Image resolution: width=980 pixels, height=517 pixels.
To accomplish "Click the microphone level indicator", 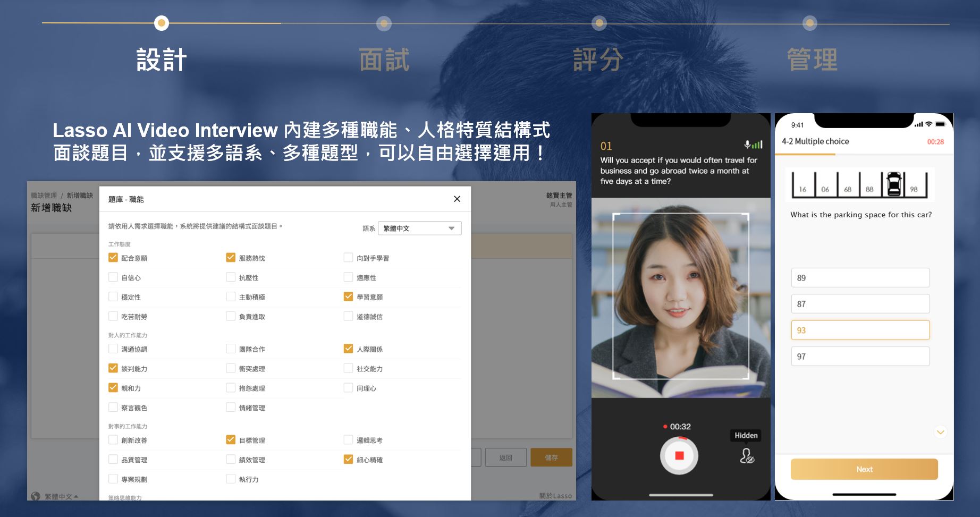I will tap(754, 145).
